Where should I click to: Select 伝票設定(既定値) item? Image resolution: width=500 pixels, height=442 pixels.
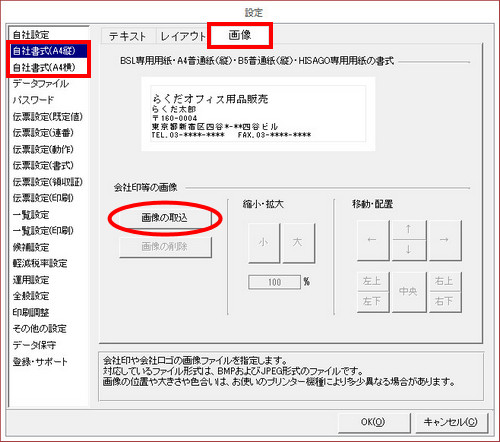[x=48, y=116]
